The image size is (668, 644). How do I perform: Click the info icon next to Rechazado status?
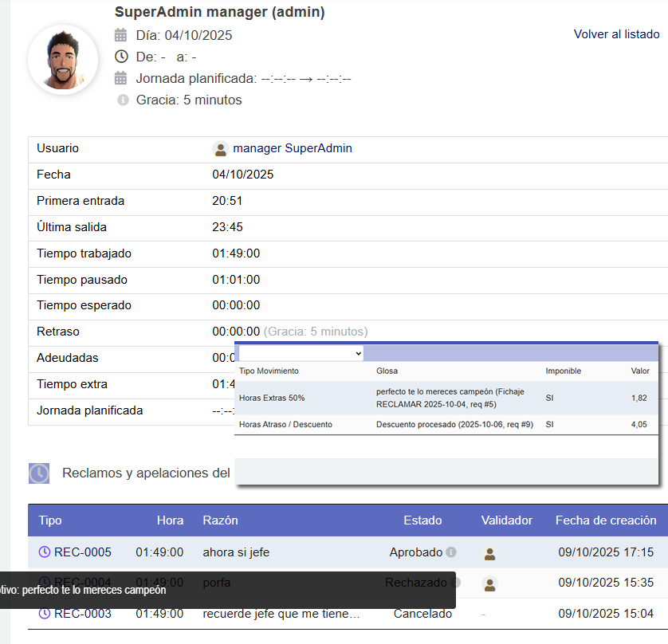point(453,583)
